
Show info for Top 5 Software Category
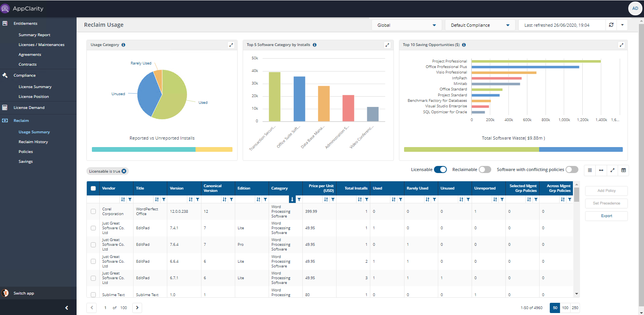(x=315, y=45)
